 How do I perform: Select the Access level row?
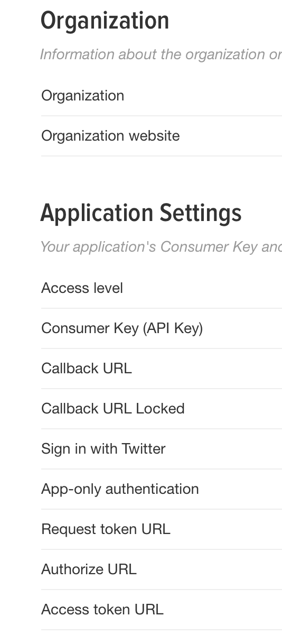point(162,288)
